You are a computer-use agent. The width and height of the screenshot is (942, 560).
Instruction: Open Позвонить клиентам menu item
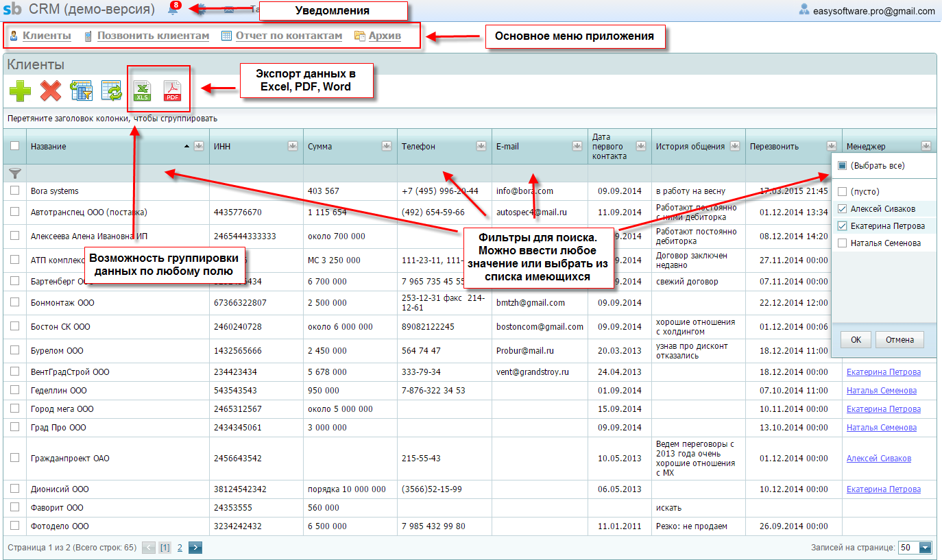pos(153,36)
